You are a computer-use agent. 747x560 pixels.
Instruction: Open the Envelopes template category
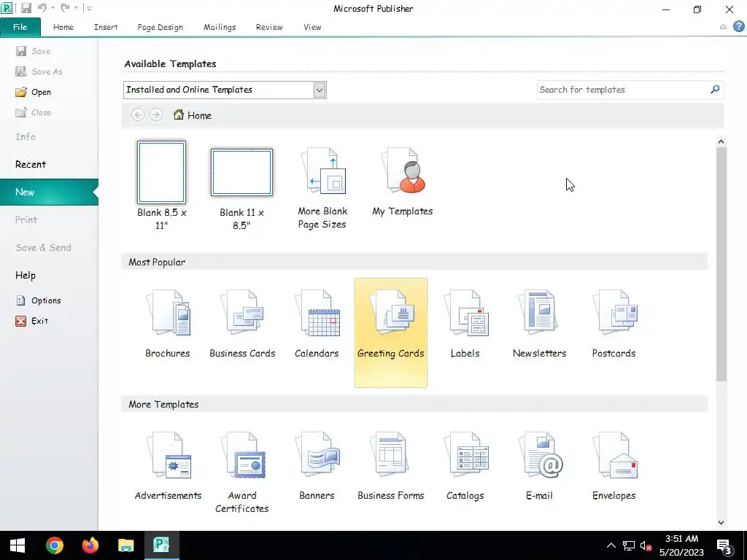pos(614,467)
